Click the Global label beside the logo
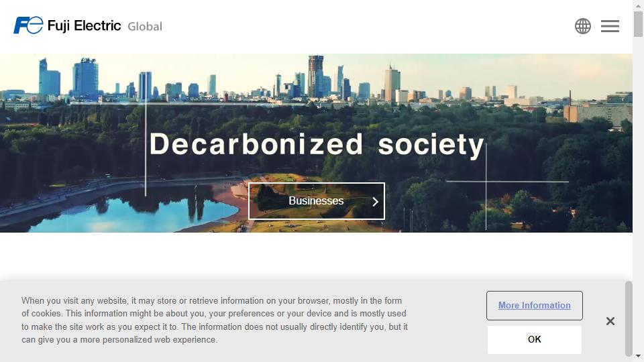 145,27
